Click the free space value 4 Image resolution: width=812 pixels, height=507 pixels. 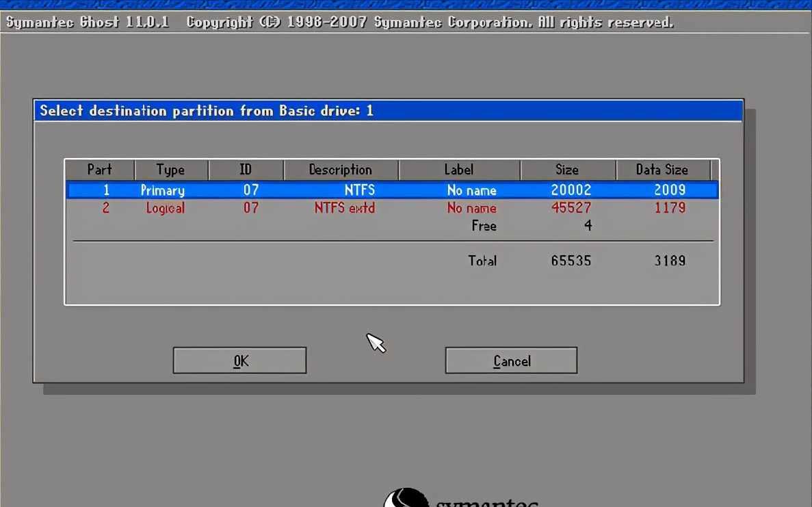tap(588, 225)
